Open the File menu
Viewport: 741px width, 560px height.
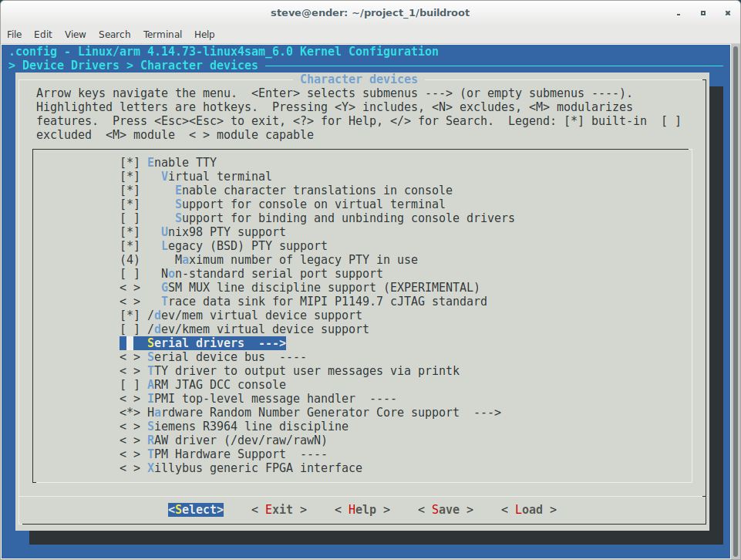click(x=14, y=34)
